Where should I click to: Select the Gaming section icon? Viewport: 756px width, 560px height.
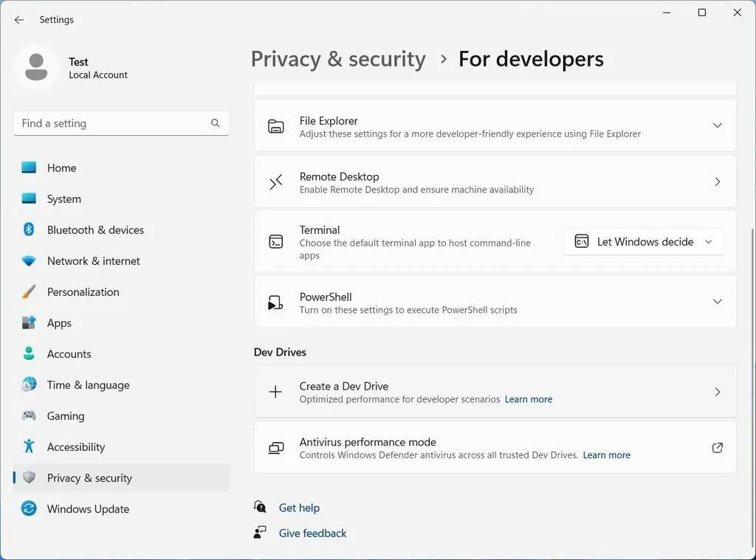coord(28,415)
